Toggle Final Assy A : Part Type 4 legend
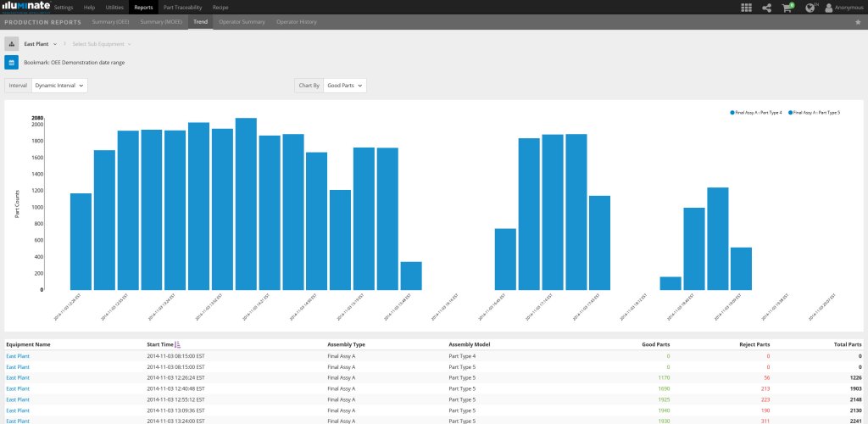The image size is (868, 424). click(x=758, y=112)
